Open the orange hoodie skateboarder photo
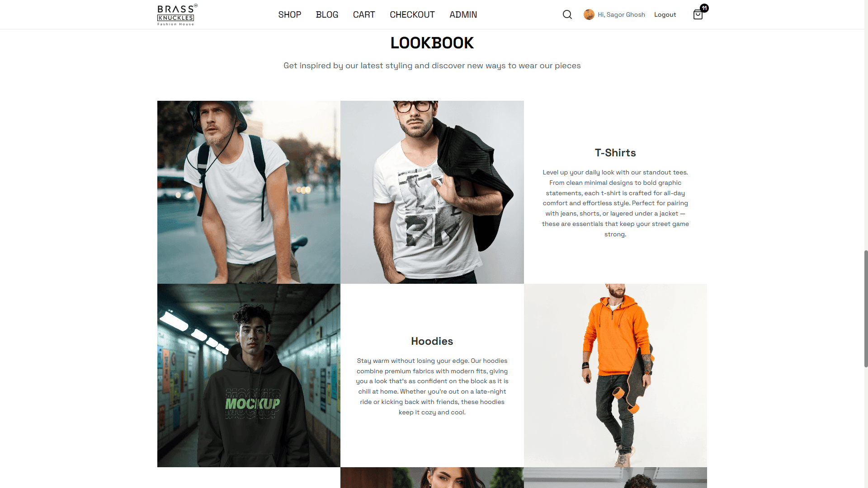 [x=615, y=375]
